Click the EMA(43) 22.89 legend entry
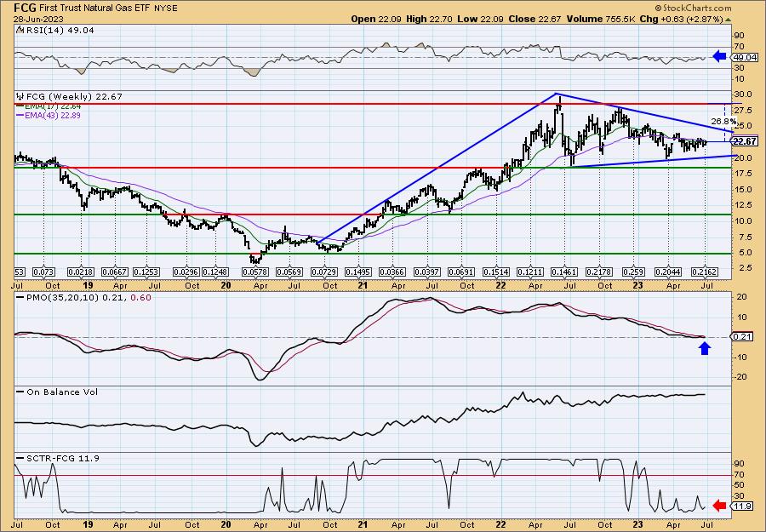Image resolution: width=766 pixels, height=532 pixels. pos(48,115)
